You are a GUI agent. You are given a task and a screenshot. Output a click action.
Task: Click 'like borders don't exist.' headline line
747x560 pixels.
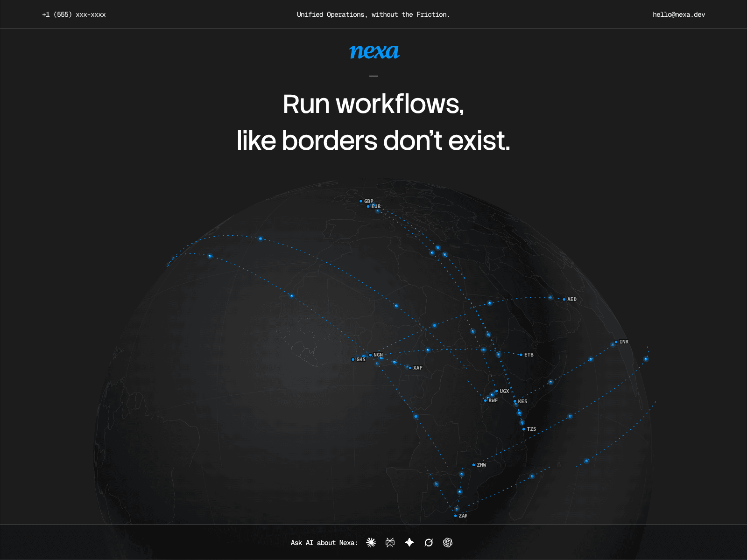373,140
